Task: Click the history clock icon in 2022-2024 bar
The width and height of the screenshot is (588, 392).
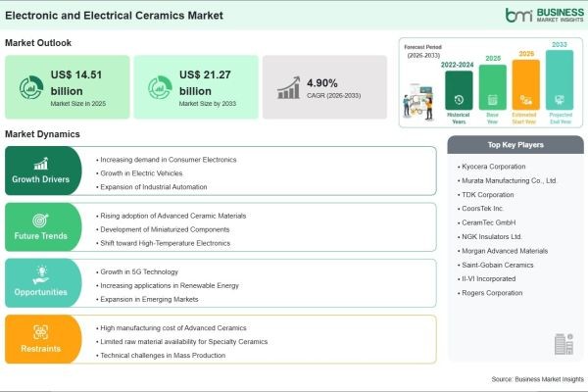Action: click(459, 100)
